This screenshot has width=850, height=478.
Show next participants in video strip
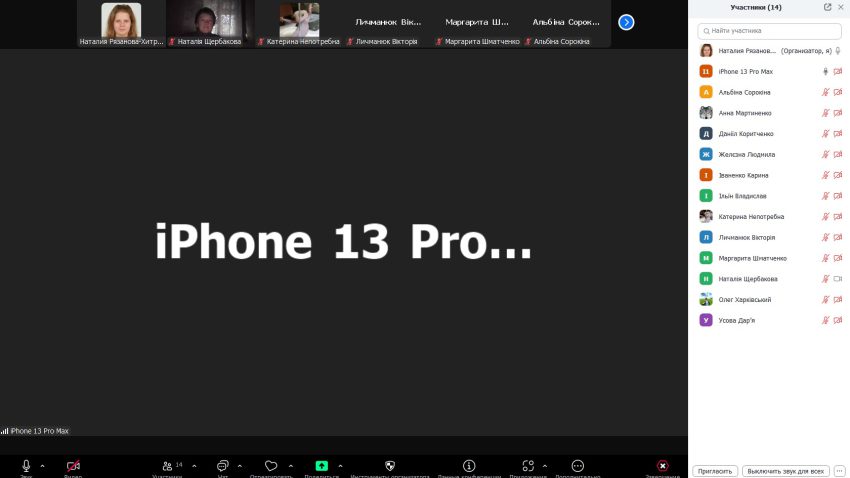click(626, 22)
